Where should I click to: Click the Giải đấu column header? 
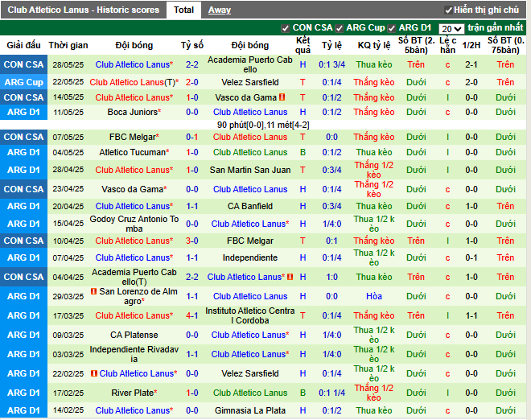23,45
